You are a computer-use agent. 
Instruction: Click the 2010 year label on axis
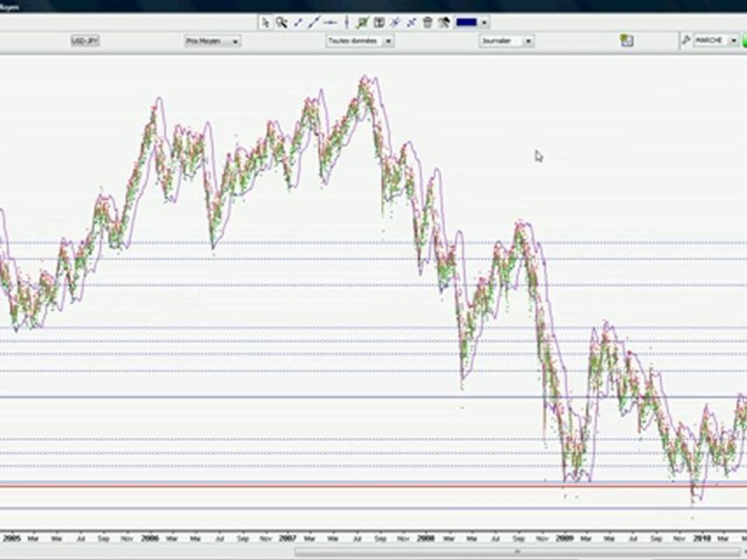click(x=702, y=538)
